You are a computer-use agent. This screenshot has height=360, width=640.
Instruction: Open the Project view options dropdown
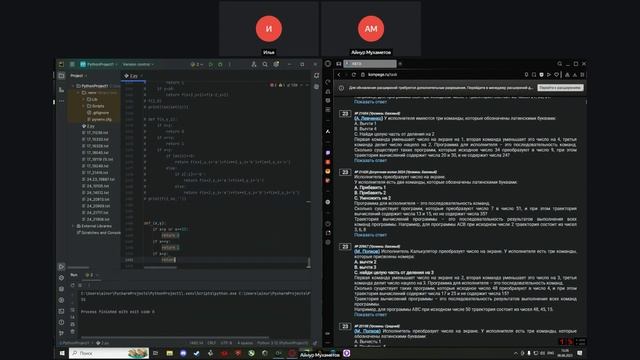coord(78,76)
